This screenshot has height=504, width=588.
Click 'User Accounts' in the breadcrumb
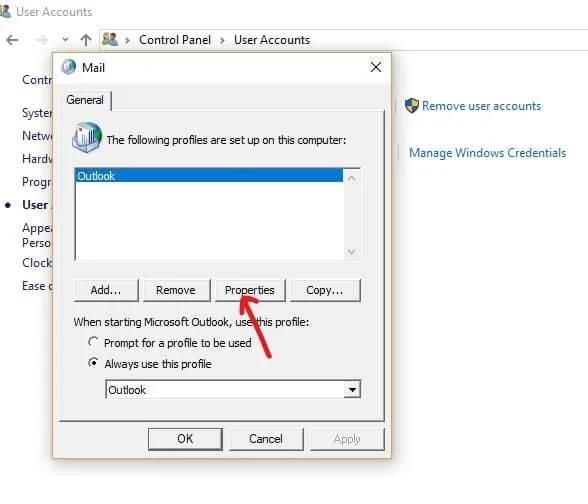tap(272, 40)
